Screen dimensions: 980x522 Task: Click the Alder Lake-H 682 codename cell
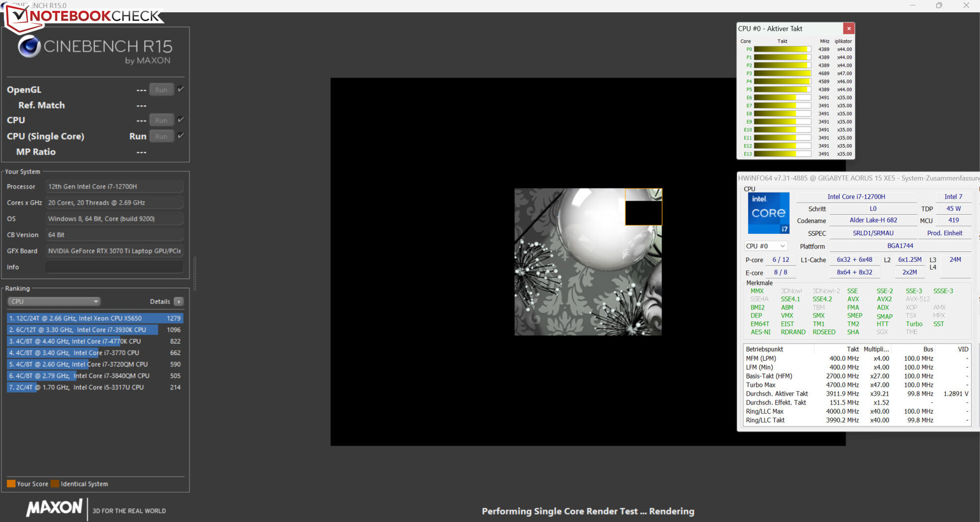[x=873, y=221]
